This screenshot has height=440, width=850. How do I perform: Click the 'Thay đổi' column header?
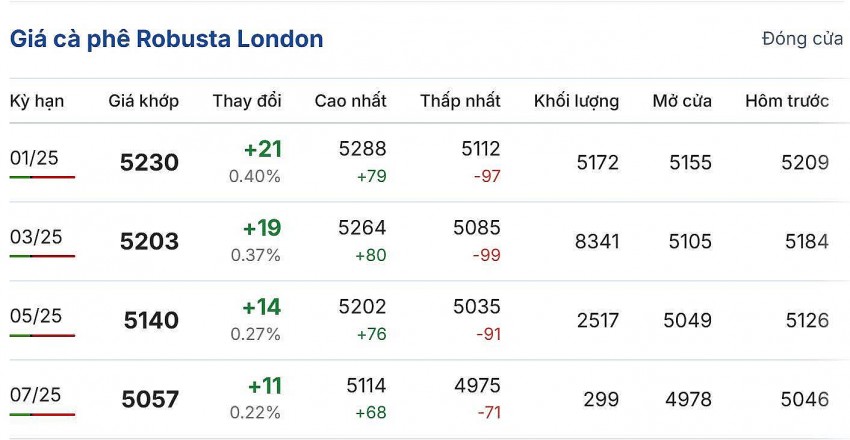click(x=247, y=101)
